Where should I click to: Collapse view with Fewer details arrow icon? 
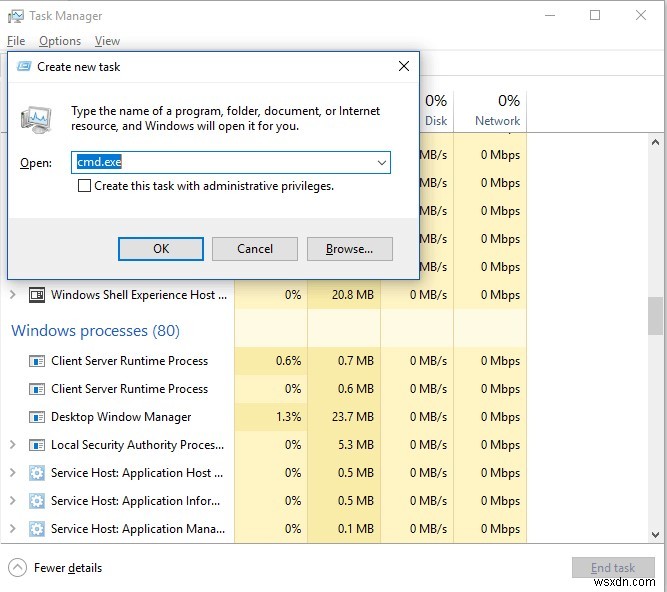click(x=17, y=568)
